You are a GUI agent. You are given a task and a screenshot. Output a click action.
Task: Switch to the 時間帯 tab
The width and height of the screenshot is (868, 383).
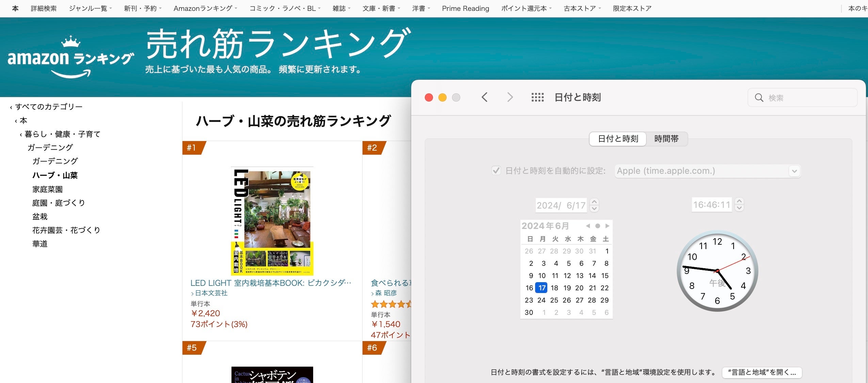666,139
